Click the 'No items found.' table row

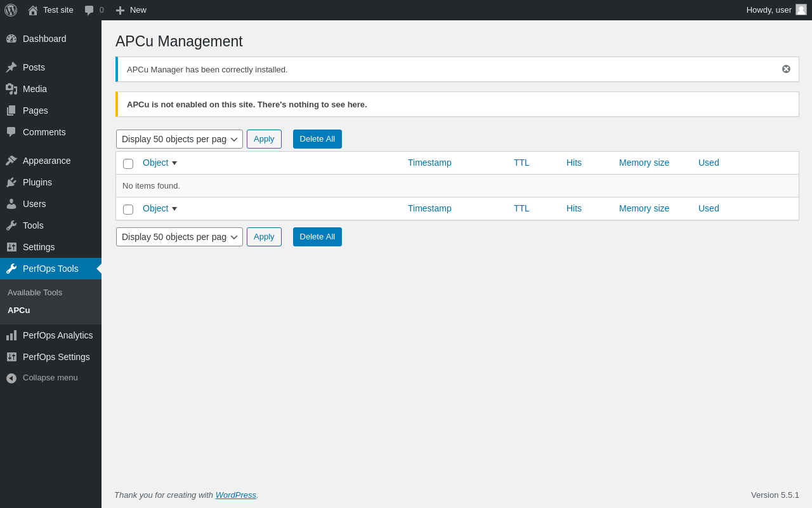pos(457,186)
